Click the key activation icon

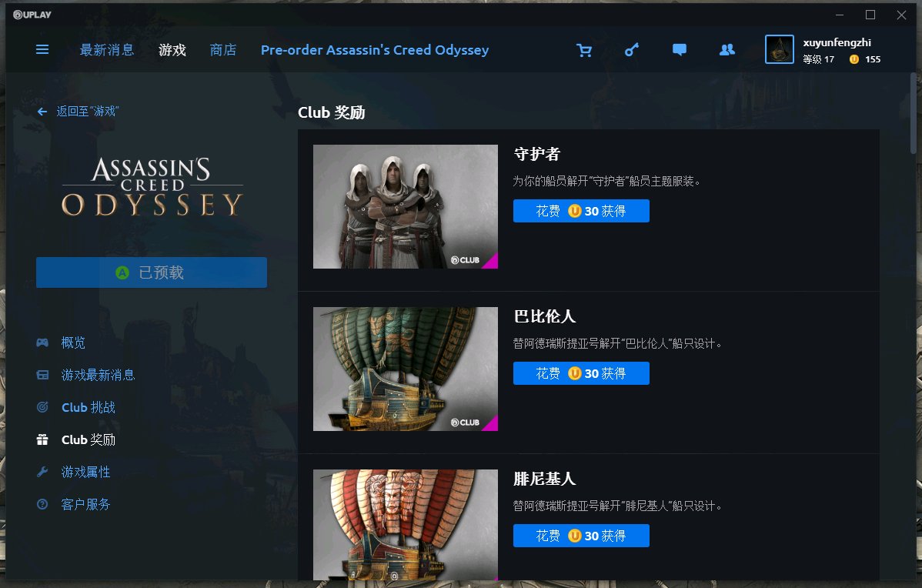point(632,50)
